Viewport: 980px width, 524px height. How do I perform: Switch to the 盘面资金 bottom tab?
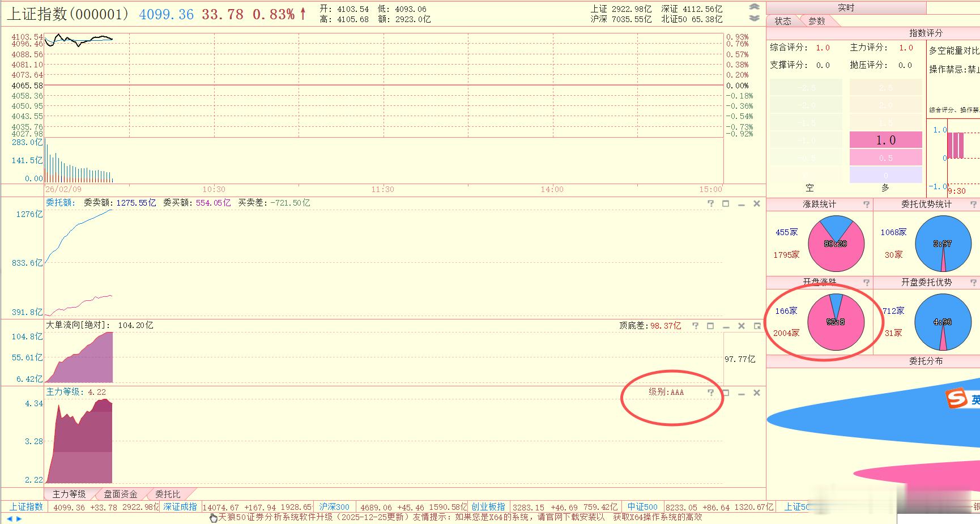(x=121, y=494)
